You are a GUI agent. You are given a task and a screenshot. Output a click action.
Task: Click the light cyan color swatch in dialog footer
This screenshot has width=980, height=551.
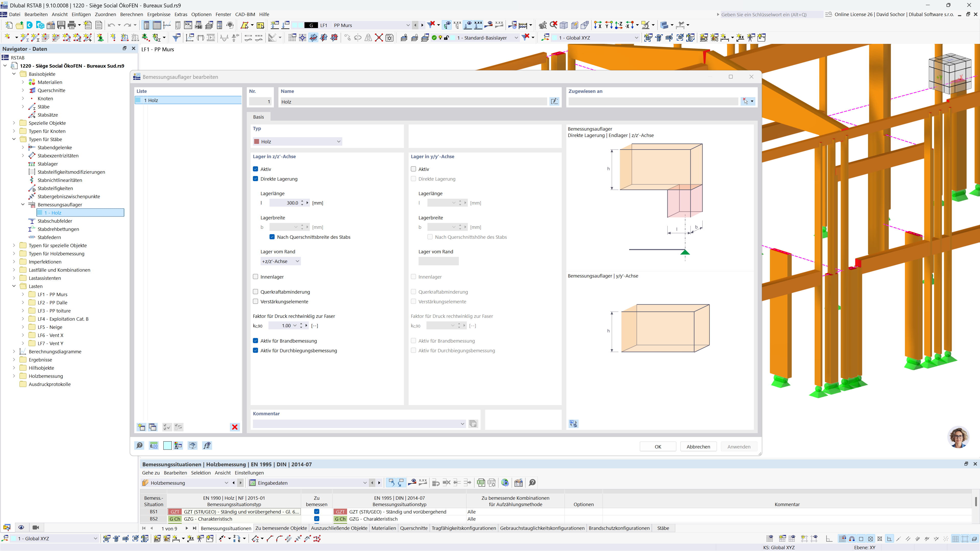(167, 446)
